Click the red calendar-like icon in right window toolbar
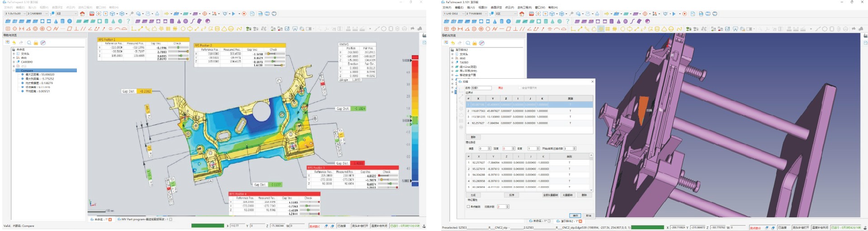 [531, 14]
